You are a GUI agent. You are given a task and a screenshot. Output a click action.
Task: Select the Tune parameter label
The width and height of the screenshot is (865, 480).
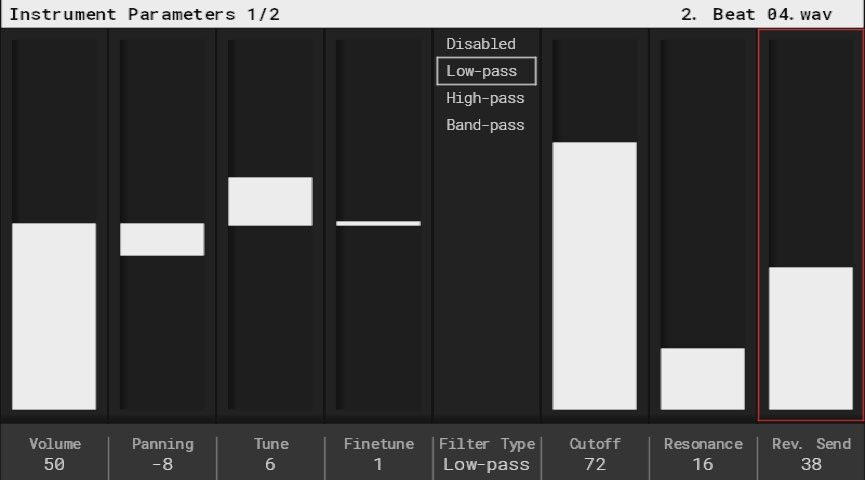271,444
